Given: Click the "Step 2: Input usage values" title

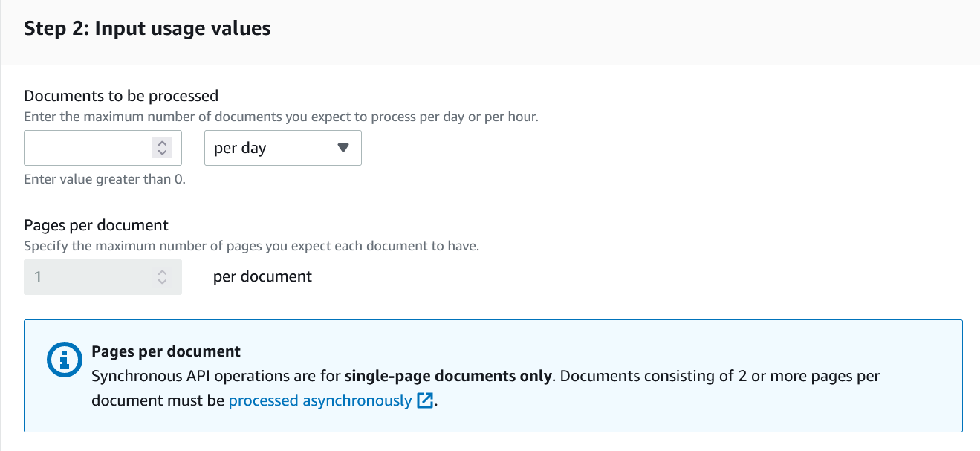Looking at the screenshot, I should pos(147,28).
